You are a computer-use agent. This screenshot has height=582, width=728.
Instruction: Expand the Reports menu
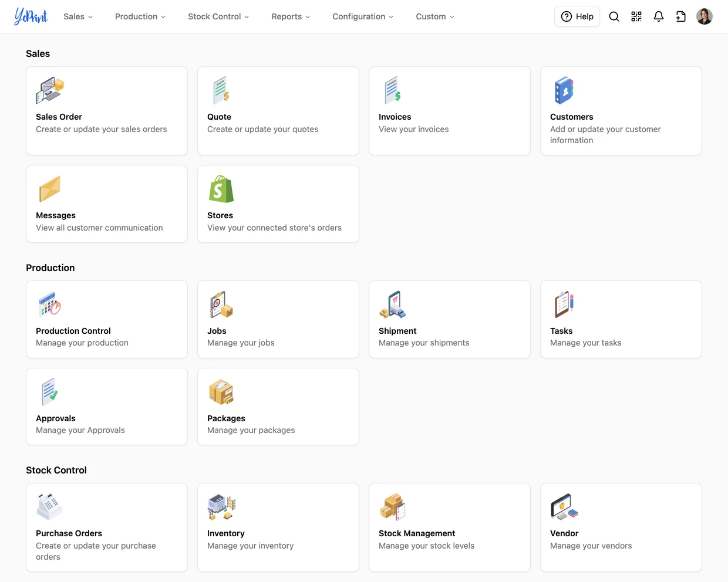(x=291, y=16)
